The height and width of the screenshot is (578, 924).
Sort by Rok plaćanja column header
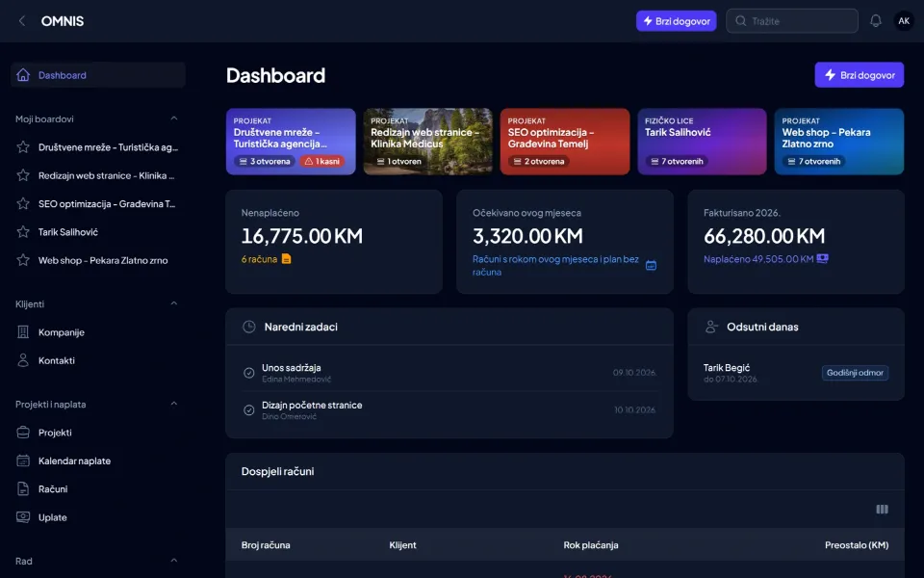click(x=591, y=545)
